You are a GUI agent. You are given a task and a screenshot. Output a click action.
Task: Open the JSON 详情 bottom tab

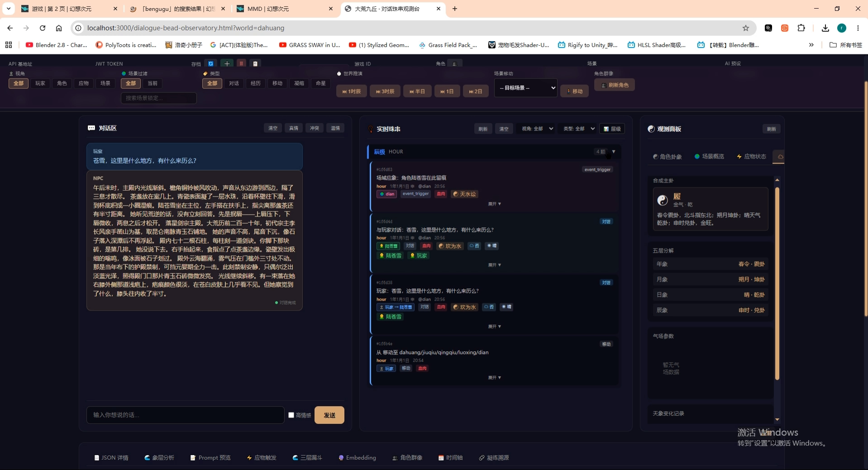111,458
